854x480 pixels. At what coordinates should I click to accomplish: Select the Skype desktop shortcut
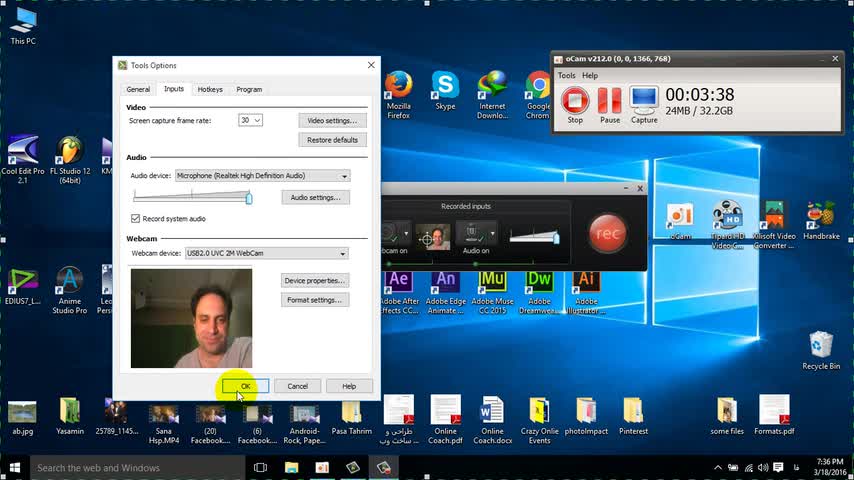(x=445, y=90)
